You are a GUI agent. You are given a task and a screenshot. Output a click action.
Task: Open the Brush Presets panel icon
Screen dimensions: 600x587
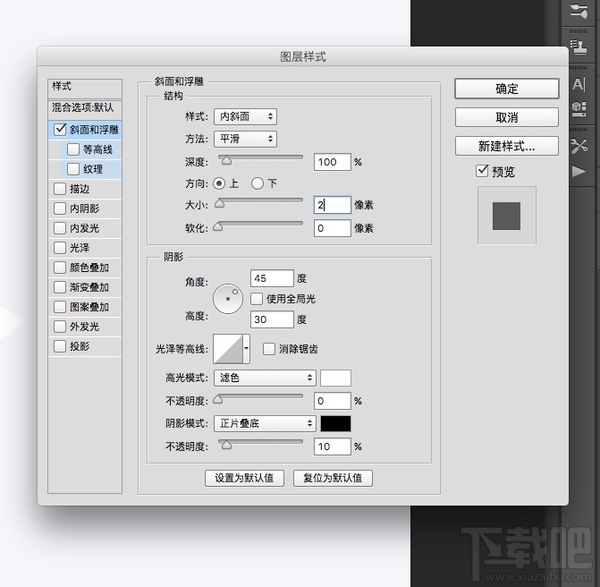(579, 11)
